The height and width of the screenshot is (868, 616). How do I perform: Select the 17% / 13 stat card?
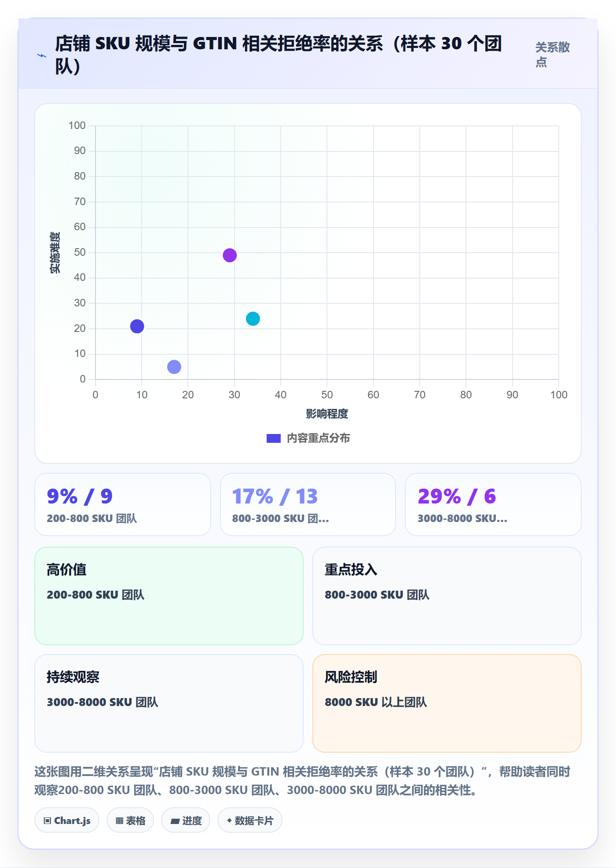[308, 504]
